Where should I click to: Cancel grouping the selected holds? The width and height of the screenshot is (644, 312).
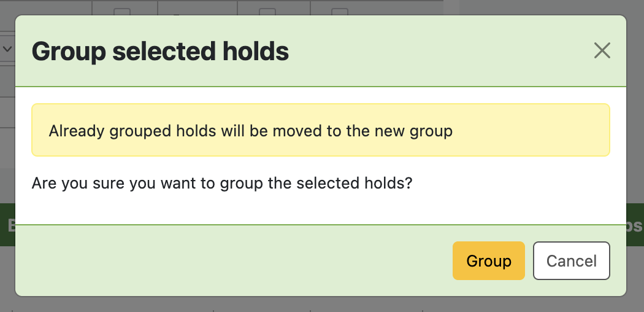click(571, 261)
